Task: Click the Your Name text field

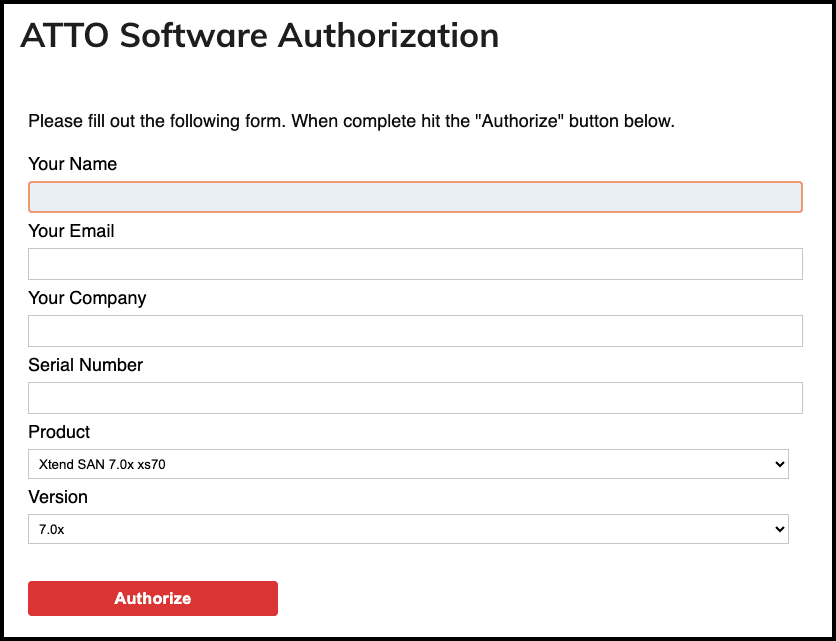Action: click(x=415, y=197)
